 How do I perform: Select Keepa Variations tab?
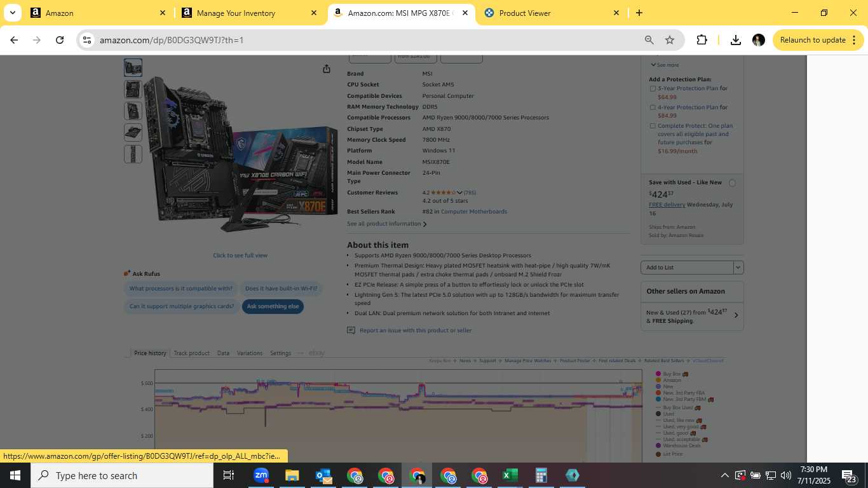pyautogui.click(x=250, y=353)
